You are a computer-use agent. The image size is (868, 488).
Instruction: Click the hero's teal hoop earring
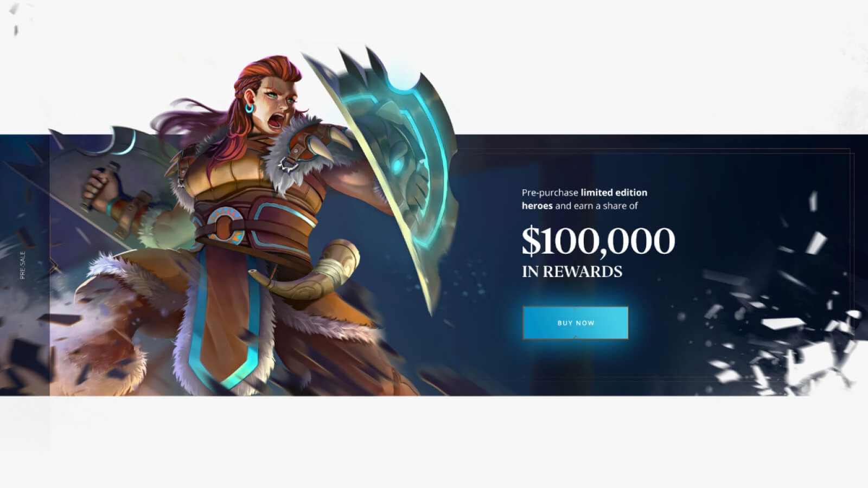[x=249, y=108]
